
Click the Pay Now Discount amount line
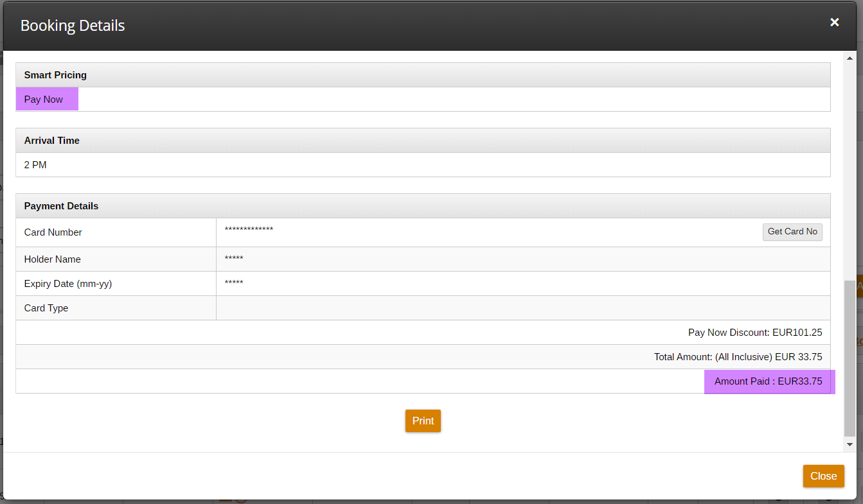point(754,333)
